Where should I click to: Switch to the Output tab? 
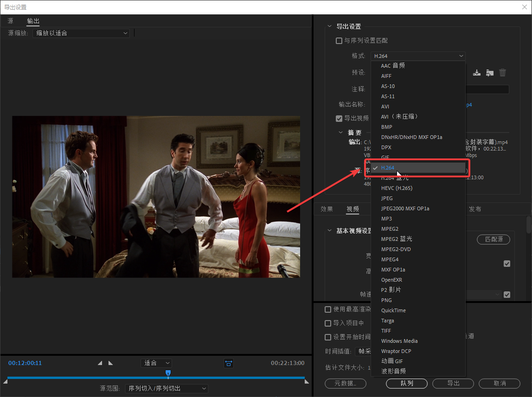tap(33, 21)
